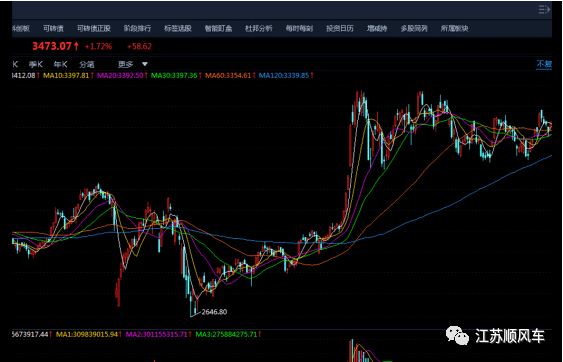The image size is (563, 362).
Task: Click the volume MA1:309839015.94 label
Action: (x=86, y=334)
